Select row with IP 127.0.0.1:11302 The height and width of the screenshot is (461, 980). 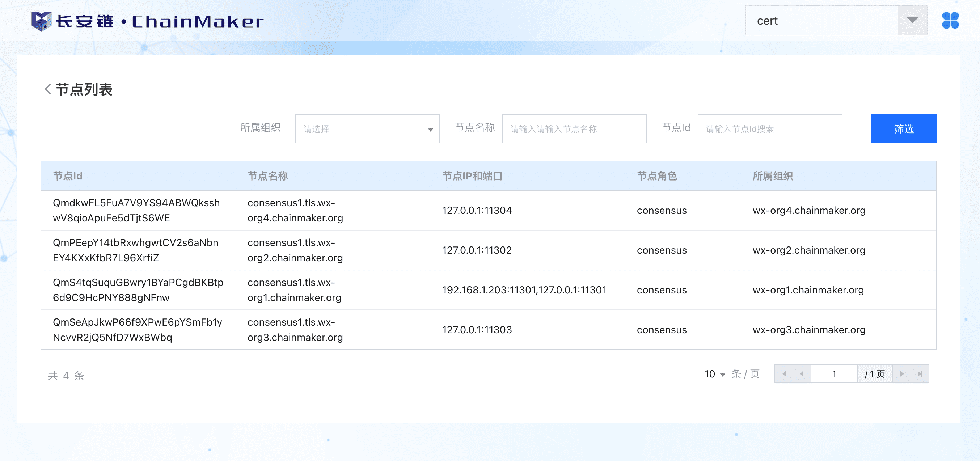pyautogui.click(x=476, y=250)
